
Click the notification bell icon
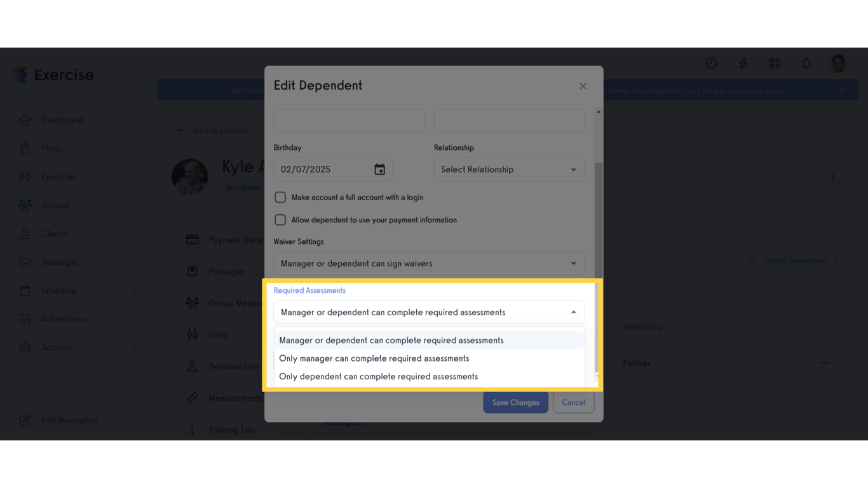806,64
